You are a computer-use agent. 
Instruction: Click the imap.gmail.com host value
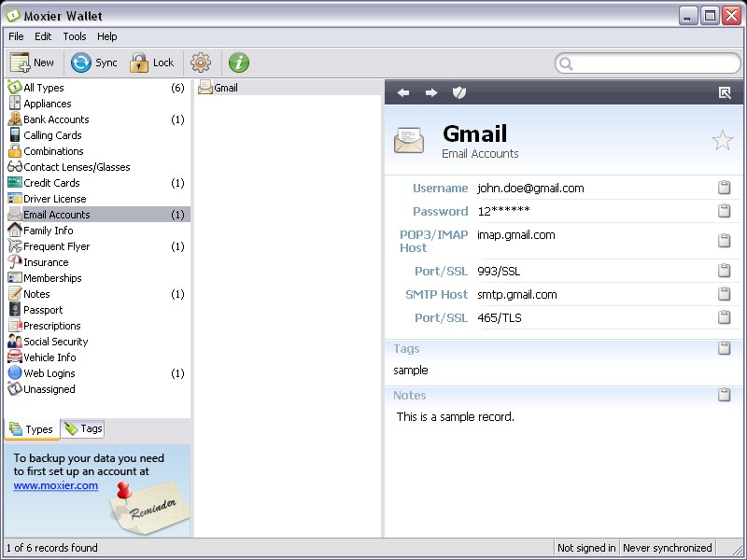click(516, 235)
